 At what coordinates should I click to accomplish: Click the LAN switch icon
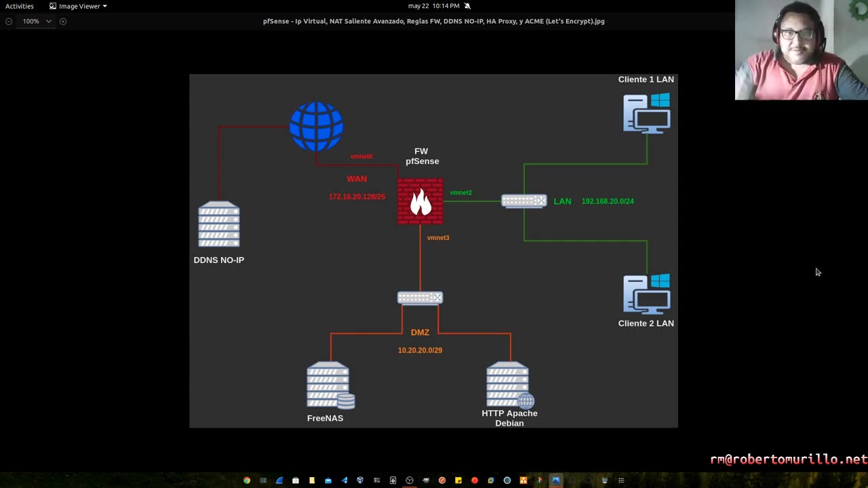[x=524, y=201]
